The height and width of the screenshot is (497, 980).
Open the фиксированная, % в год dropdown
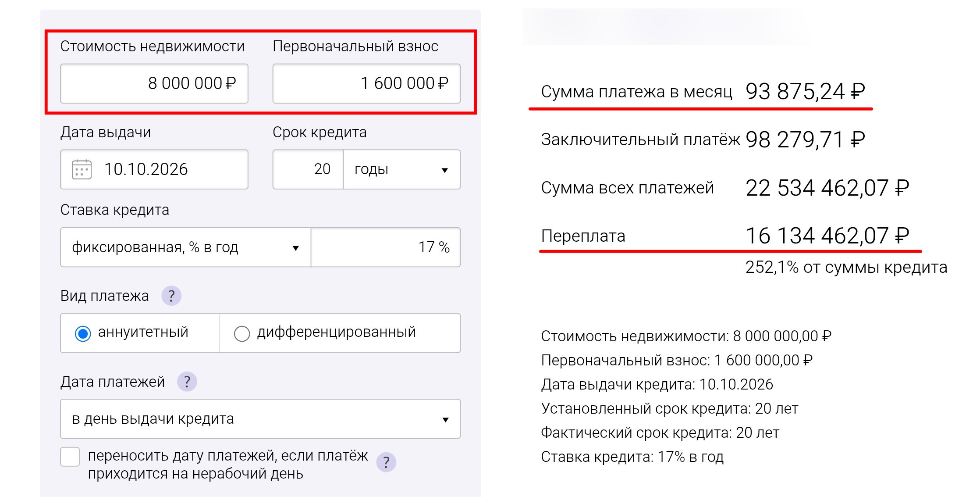point(185,247)
